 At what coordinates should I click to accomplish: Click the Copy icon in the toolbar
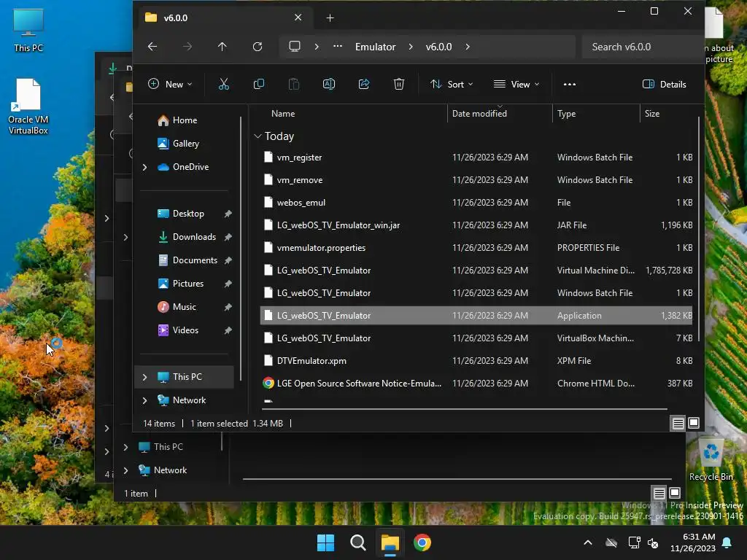point(259,85)
